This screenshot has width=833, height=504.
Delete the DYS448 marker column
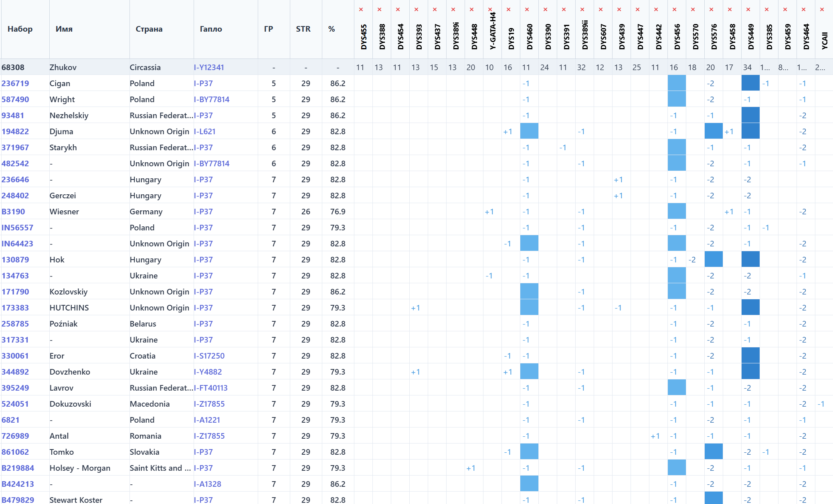click(471, 10)
